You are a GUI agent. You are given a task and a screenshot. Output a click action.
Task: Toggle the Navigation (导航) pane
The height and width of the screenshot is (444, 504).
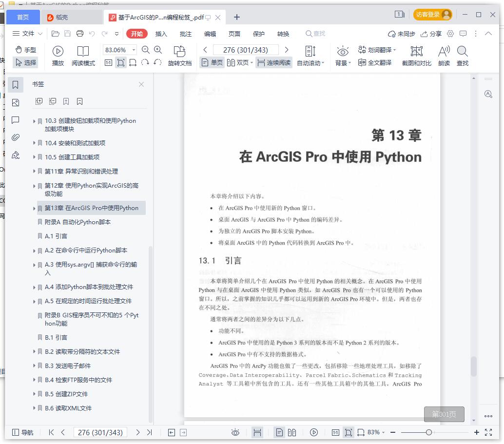tap(22, 432)
